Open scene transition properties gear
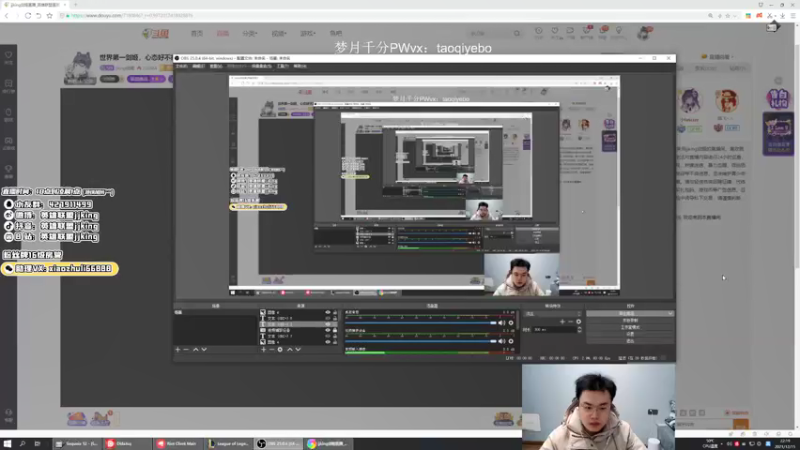The height and width of the screenshot is (450, 800). [579, 321]
